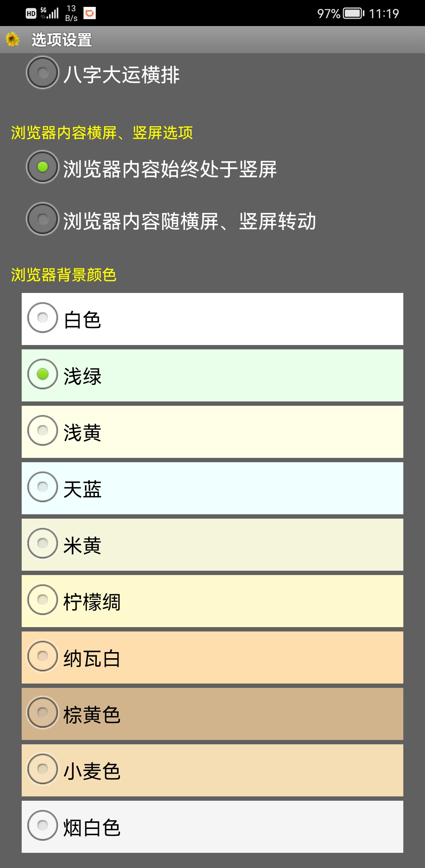Choose 棕黄色 background option
The width and height of the screenshot is (425, 868).
(x=43, y=713)
